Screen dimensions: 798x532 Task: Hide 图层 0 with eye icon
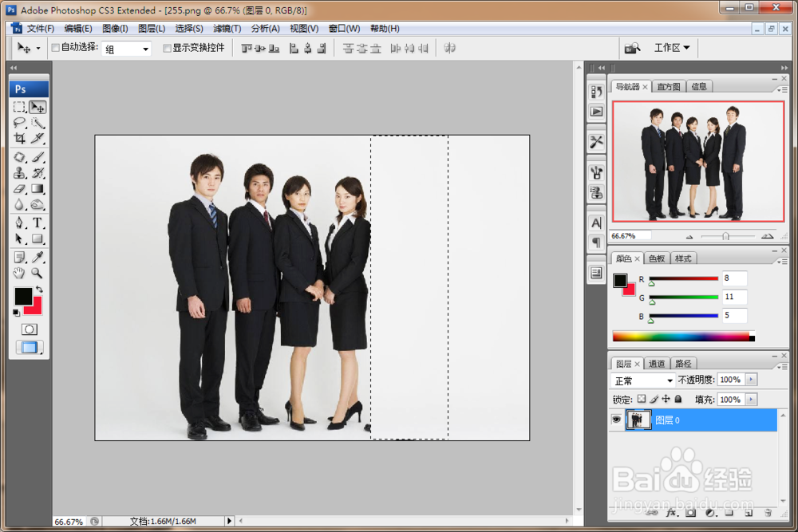[x=616, y=420]
